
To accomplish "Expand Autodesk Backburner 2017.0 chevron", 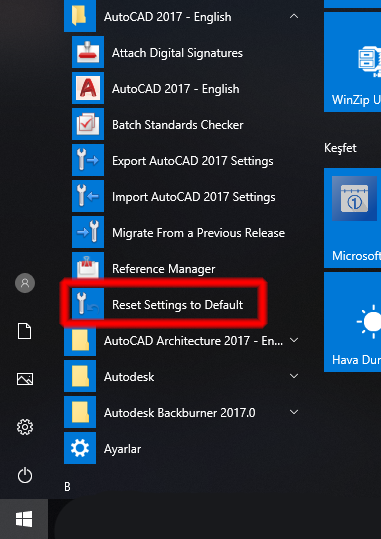I will [294, 412].
